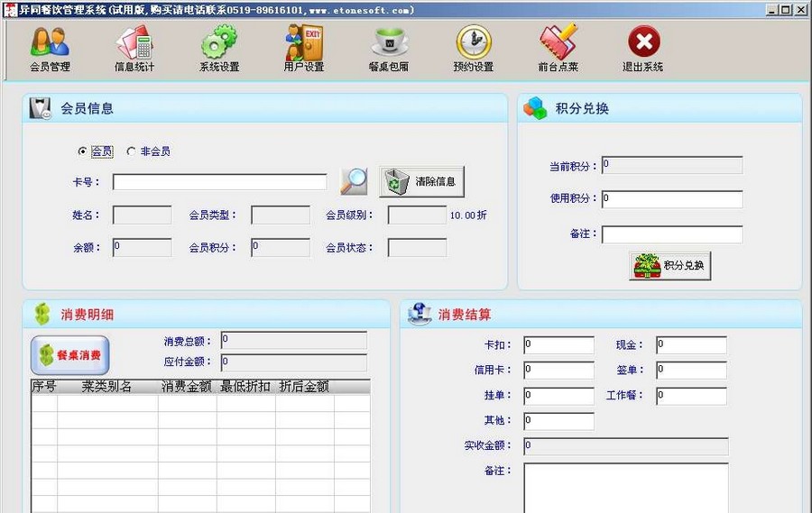Click the magnifier search icon beside 卡号
The height and width of the screenshot is (513, 812).
point(354,182)
